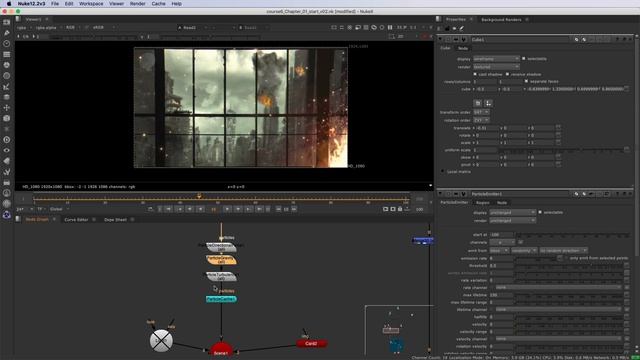Switch to the Dope Sheet tab

[116, 220]
